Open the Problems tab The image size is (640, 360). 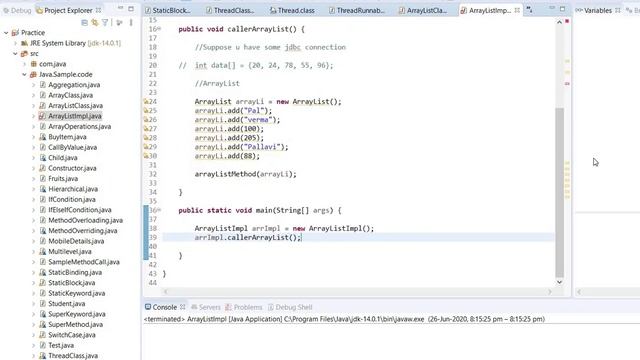(x=244, y=307)
